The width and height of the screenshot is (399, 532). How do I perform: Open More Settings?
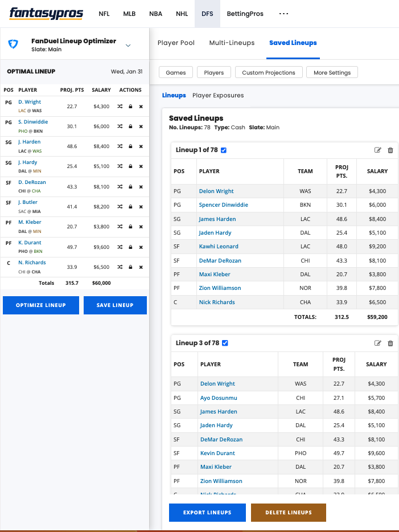click(x=332, y=72)
